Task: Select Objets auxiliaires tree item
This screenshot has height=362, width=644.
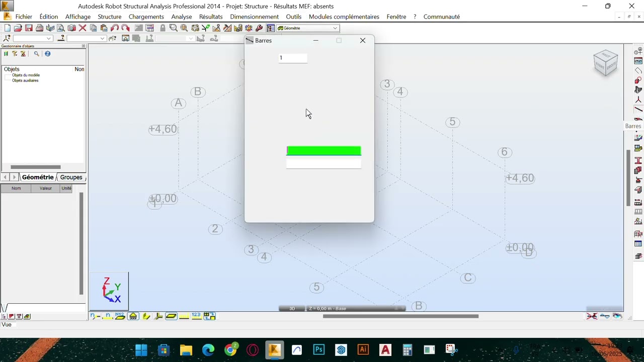Action: tap(25, 80)
